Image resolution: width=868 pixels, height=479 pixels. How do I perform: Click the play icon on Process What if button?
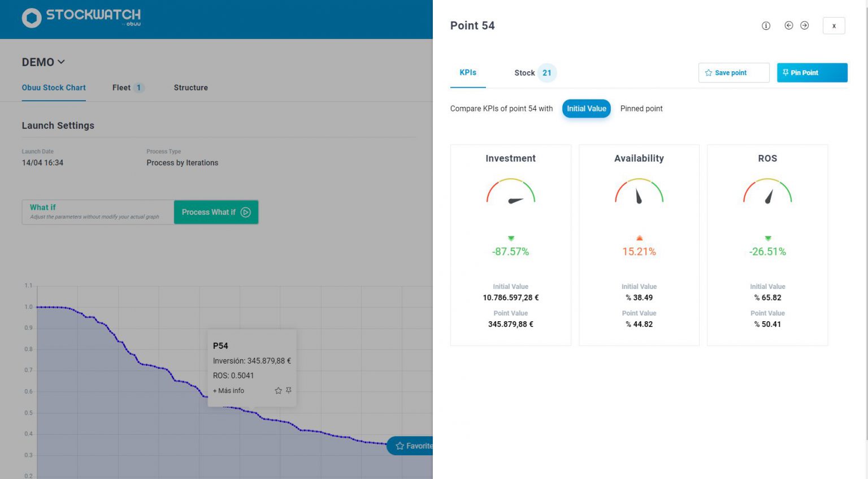(245, 212)
